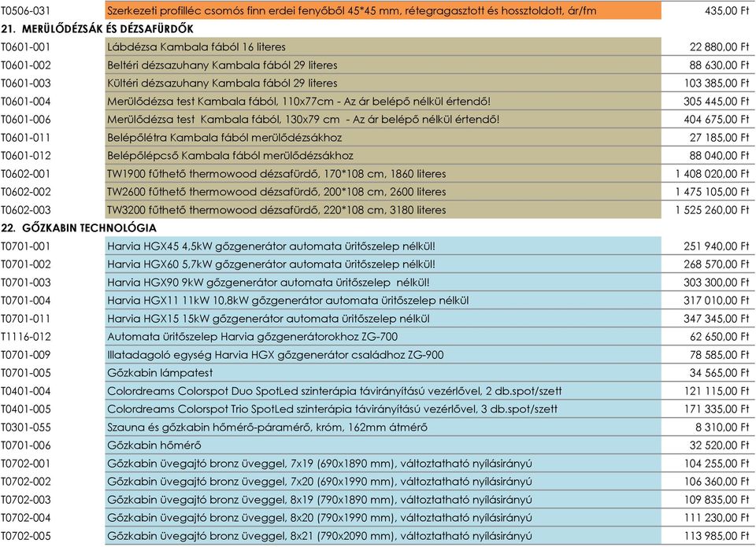Select Harvia HGX45 4,5kW gőzgenerátor row
The height and width of the screenshot is (547, 756).
tap(384, 246)
